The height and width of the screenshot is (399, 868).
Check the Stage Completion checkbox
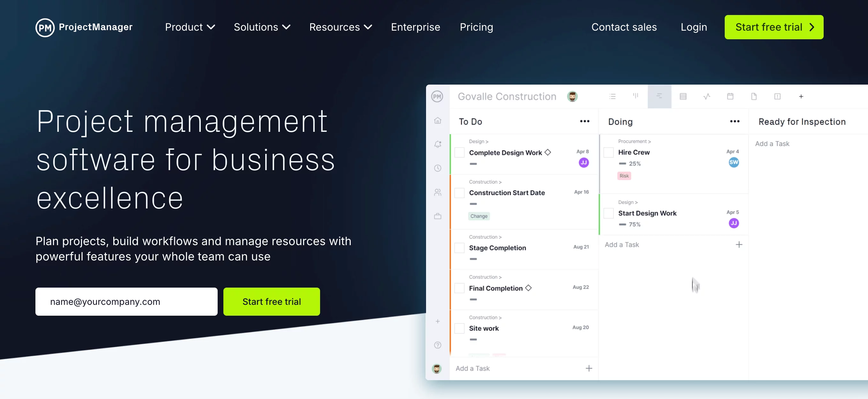pos(459,248)
